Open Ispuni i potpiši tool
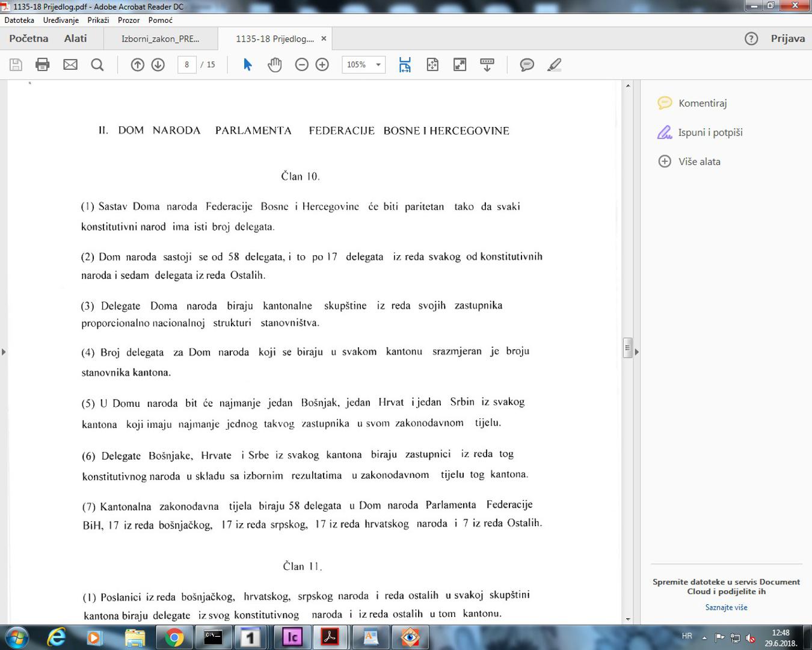The height and width of the screenshot is (650, 812). (710, 132)
